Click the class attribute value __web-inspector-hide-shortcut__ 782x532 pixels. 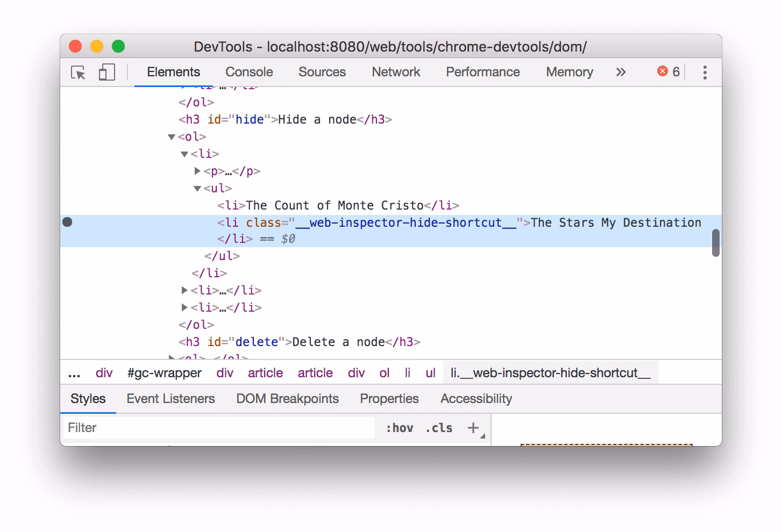[406, 222]
